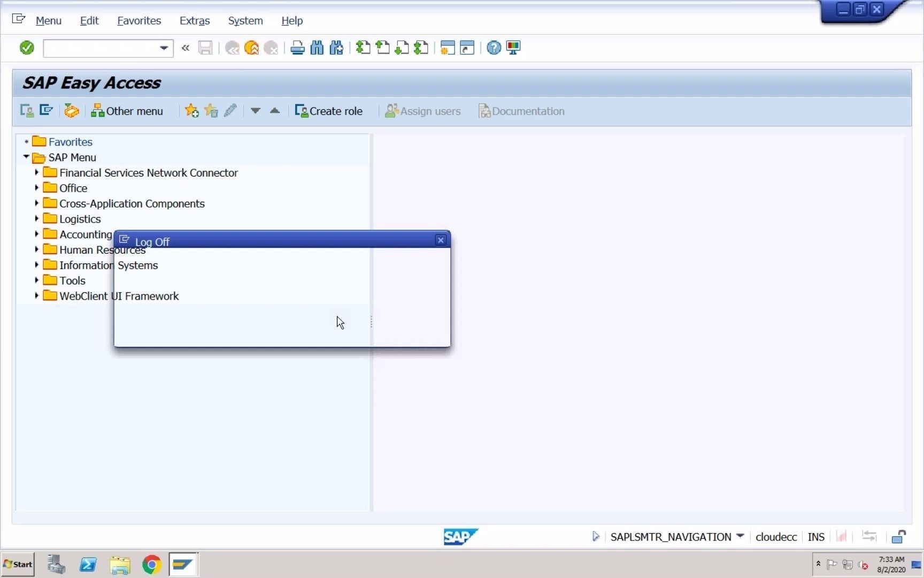Show hidden system tray icons
Screen dimensions: 924x578
[x=818, y=564]
